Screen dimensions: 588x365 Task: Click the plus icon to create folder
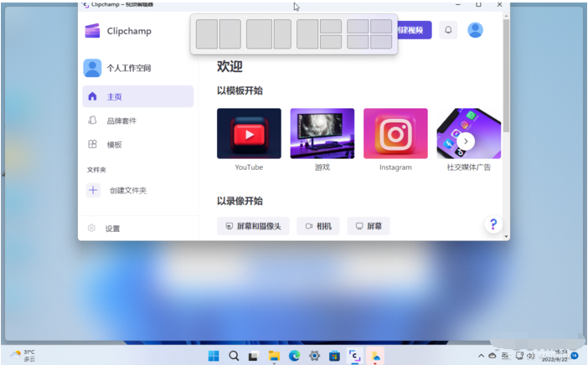pos(93,190)
